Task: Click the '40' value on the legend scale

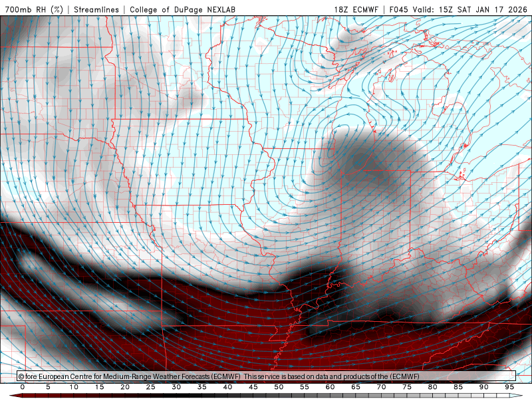Action: [x=227, y=387]
